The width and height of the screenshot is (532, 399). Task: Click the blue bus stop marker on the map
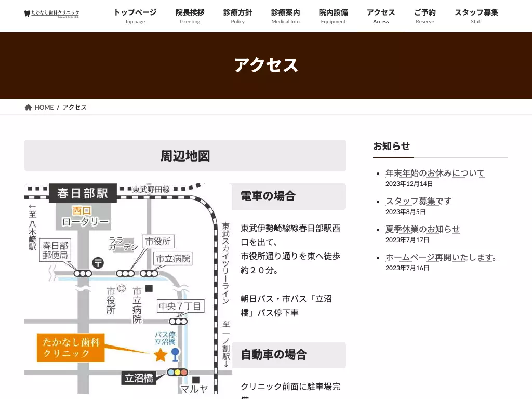[x=175, y=354]
